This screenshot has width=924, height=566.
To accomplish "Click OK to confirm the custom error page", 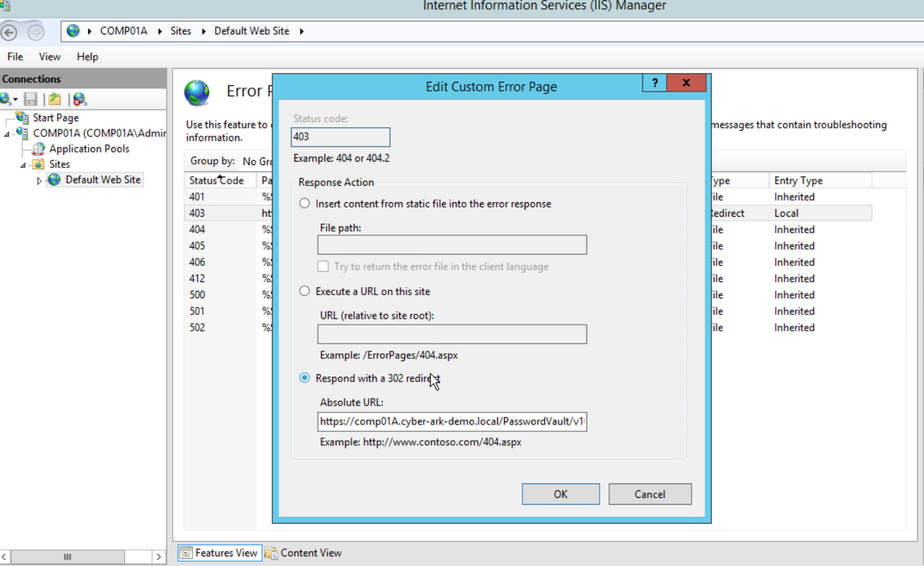I will [560, 494].
